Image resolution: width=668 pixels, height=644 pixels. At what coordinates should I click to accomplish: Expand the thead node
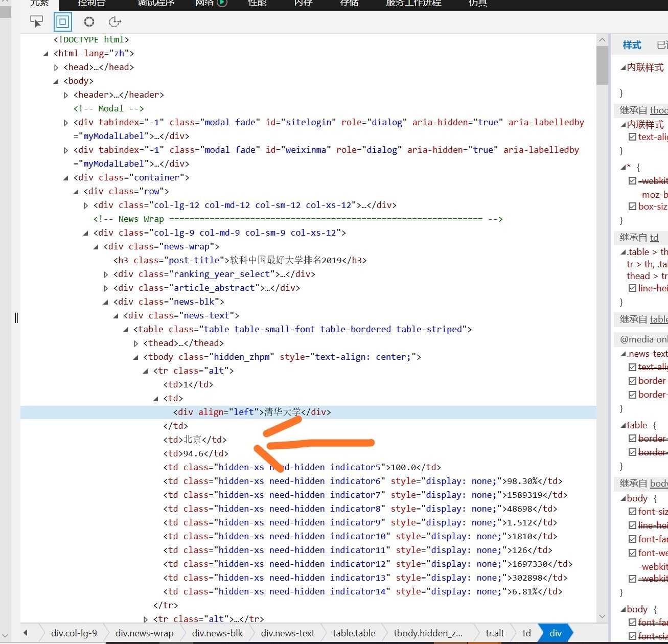click(x=136, y=343)
